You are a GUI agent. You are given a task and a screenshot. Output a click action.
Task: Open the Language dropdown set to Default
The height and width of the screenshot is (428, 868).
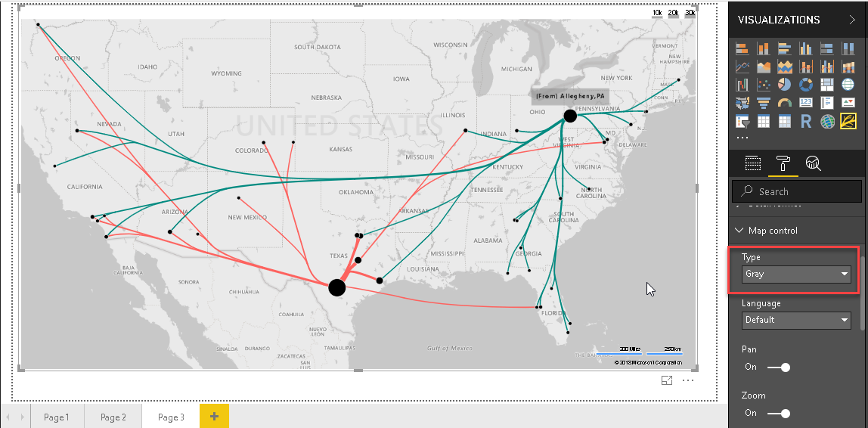(x=796, y=320)
